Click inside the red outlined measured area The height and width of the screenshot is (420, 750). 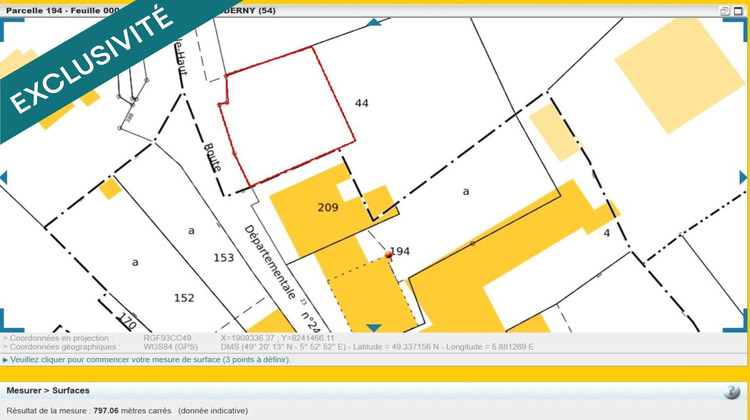pos(287,115)
